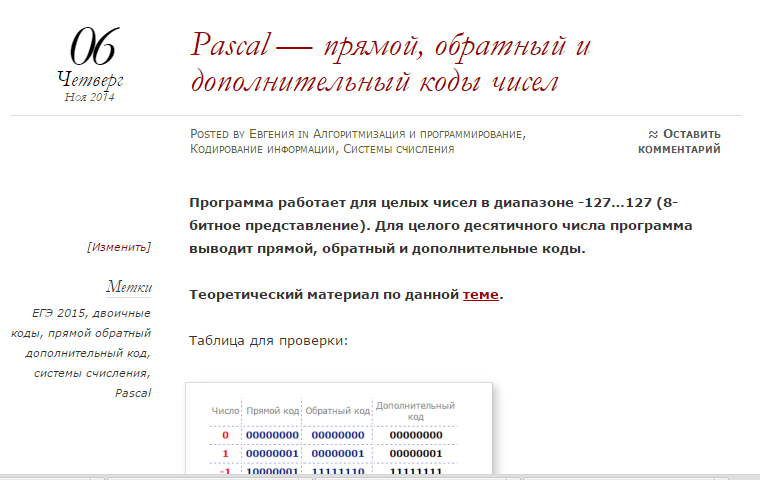Click Дополнительный код table column header
Image resolution: width=760 pixels, height=480 pixels.
(x=415, y=410)
